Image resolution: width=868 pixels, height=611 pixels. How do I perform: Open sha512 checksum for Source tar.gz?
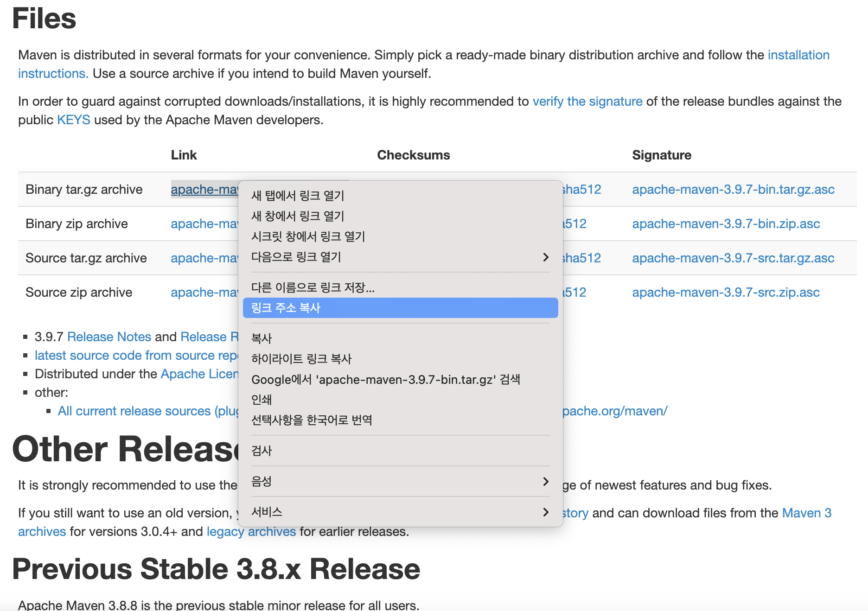tap(582, 258)
